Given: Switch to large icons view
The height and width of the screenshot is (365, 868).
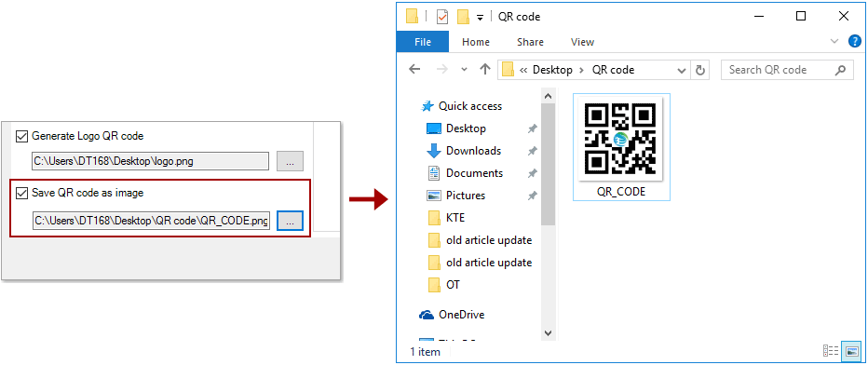Looking at the screenshot, I should (849, 351).
